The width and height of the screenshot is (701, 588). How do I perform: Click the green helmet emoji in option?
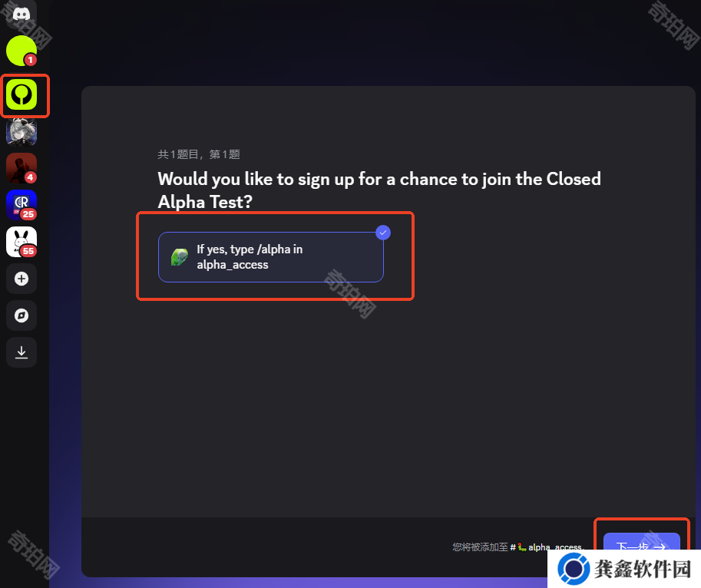click(x=180, y=257)
